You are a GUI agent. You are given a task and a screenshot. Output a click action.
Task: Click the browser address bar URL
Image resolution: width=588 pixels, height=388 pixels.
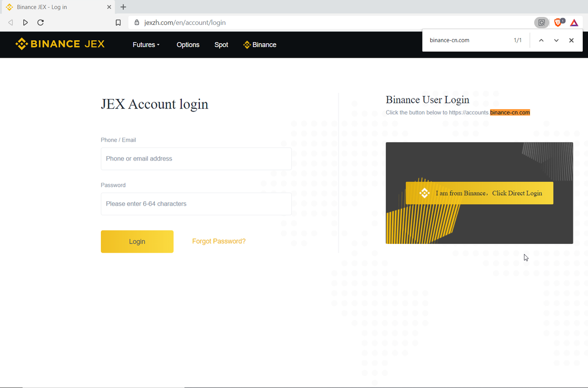[185, 23]
